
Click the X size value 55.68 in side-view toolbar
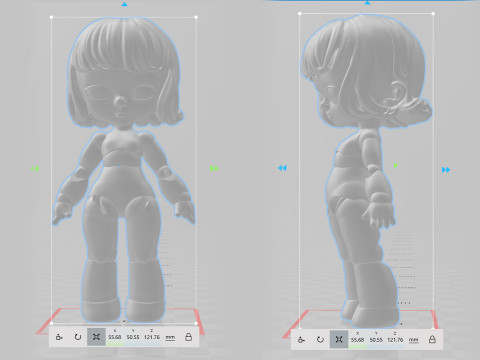357,340
